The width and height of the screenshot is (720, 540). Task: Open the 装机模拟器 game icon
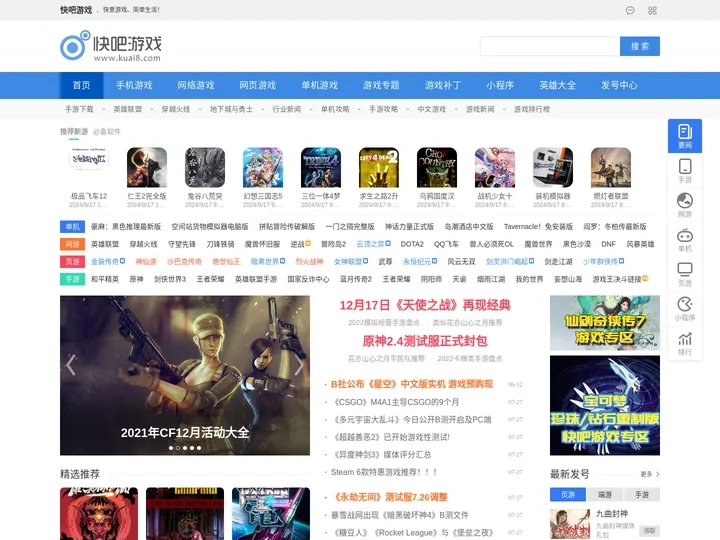pos(553,167)
